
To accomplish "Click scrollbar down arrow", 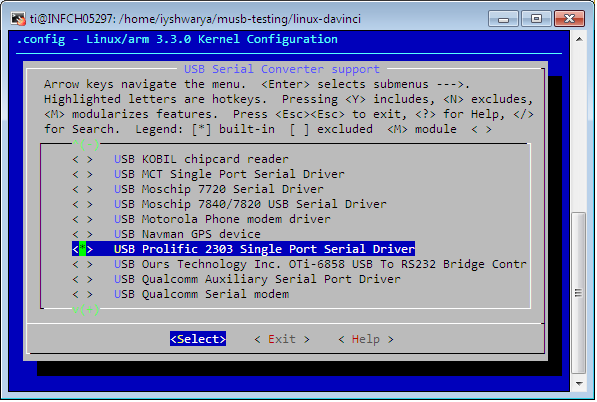I will coord(579,384).
